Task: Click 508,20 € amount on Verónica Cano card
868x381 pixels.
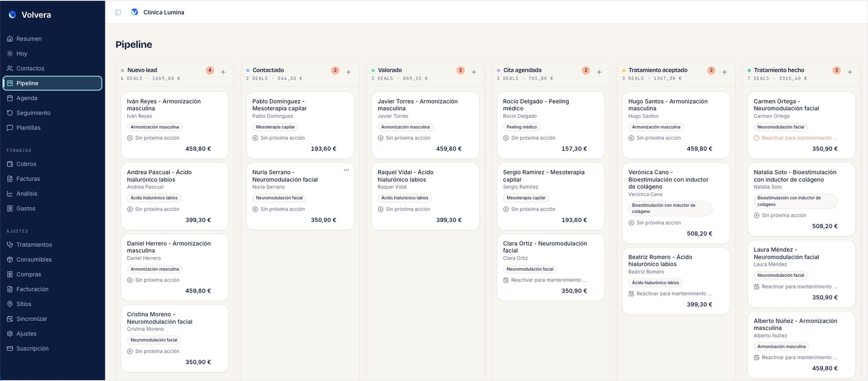Action: click(700, 234)
